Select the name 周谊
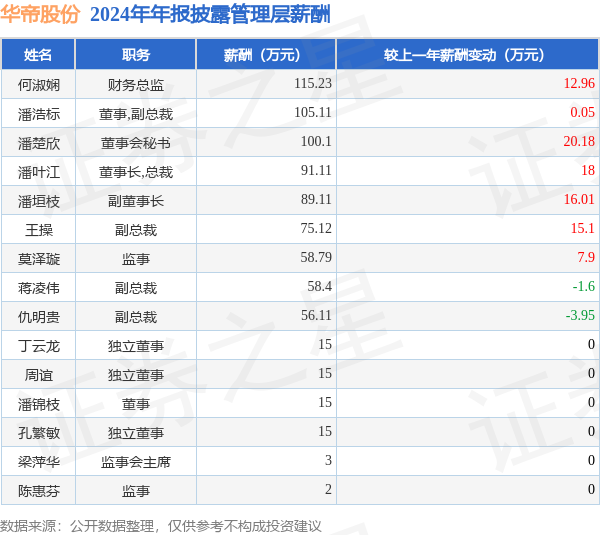 (x=39, y=375)
